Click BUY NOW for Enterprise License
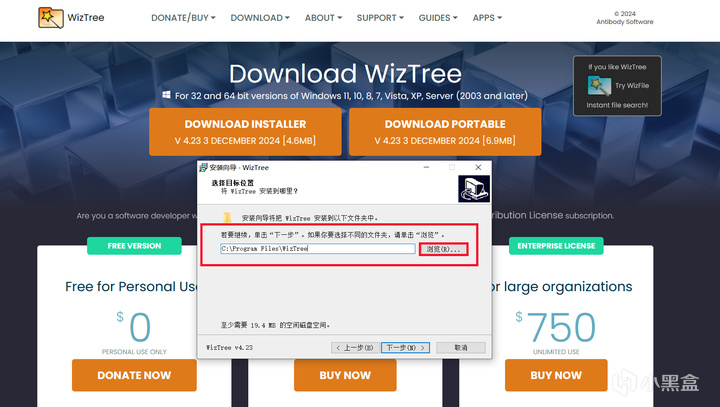Image resolution: width=720 pixels, height=407 pixels. click(556, 375)
